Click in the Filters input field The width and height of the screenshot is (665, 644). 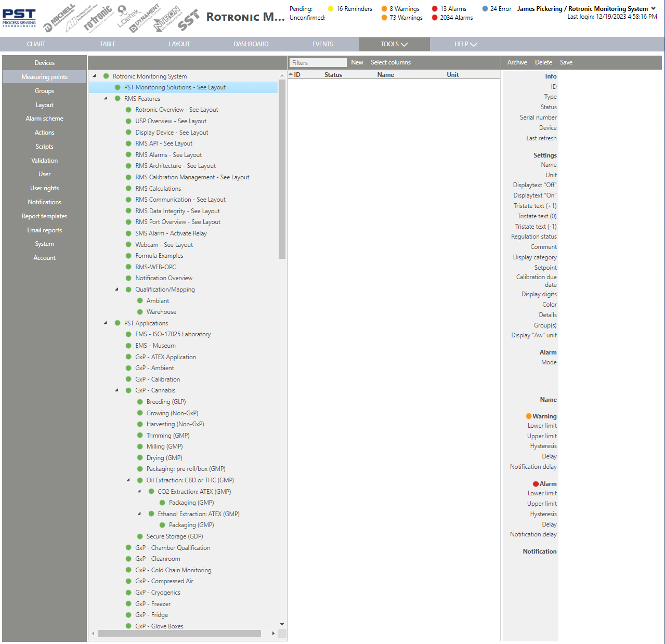(318, 62)
